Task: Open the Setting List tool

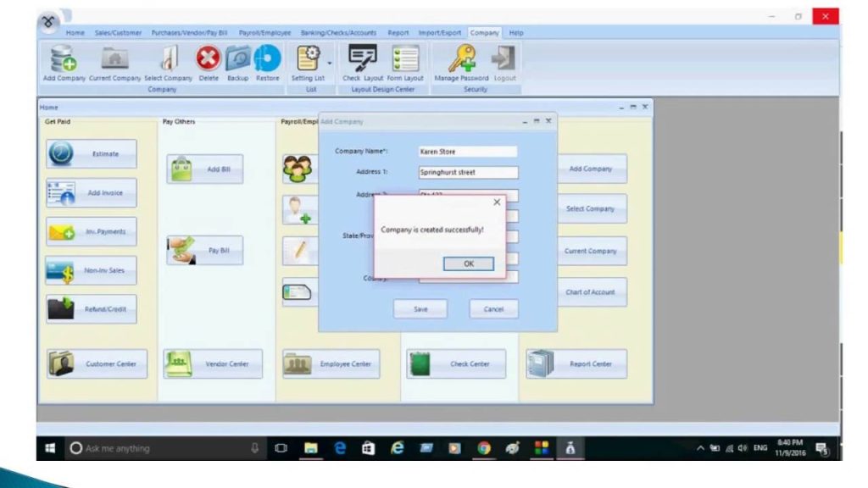Action: pos(308,62)
